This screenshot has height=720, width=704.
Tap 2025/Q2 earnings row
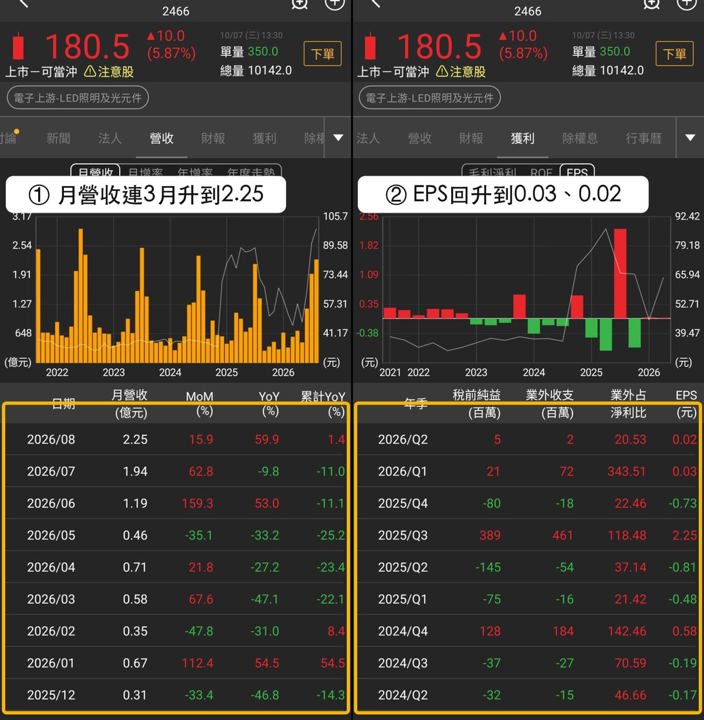click(528, 568)
